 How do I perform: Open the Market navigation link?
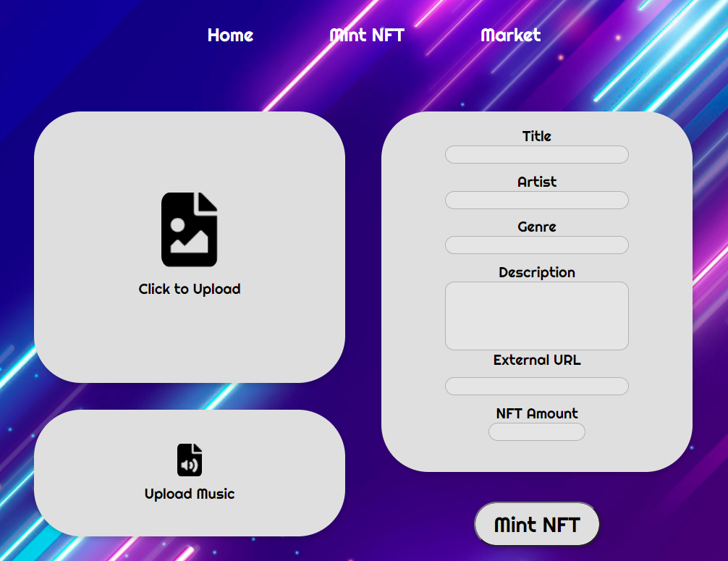coord(511,35)
